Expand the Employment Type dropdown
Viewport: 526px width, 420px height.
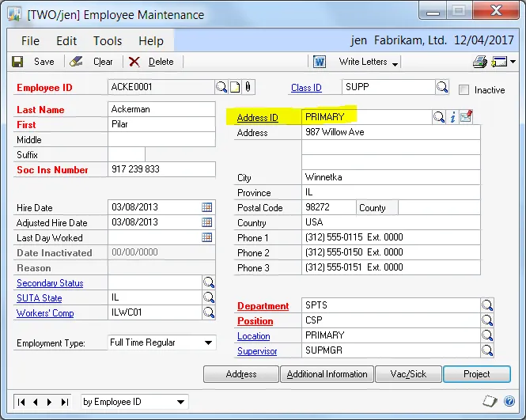coord(209,342)
